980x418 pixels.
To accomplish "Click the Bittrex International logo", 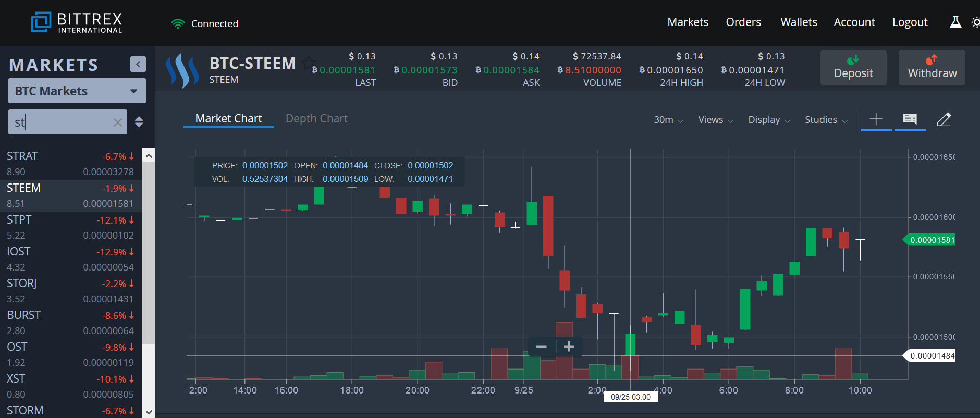I will click(x=77, y=22).
